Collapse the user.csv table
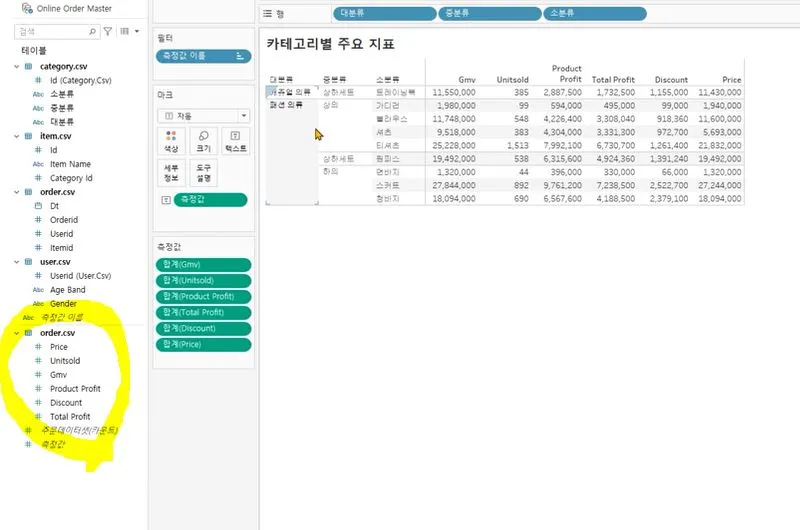800x530 pixels. 16,262
